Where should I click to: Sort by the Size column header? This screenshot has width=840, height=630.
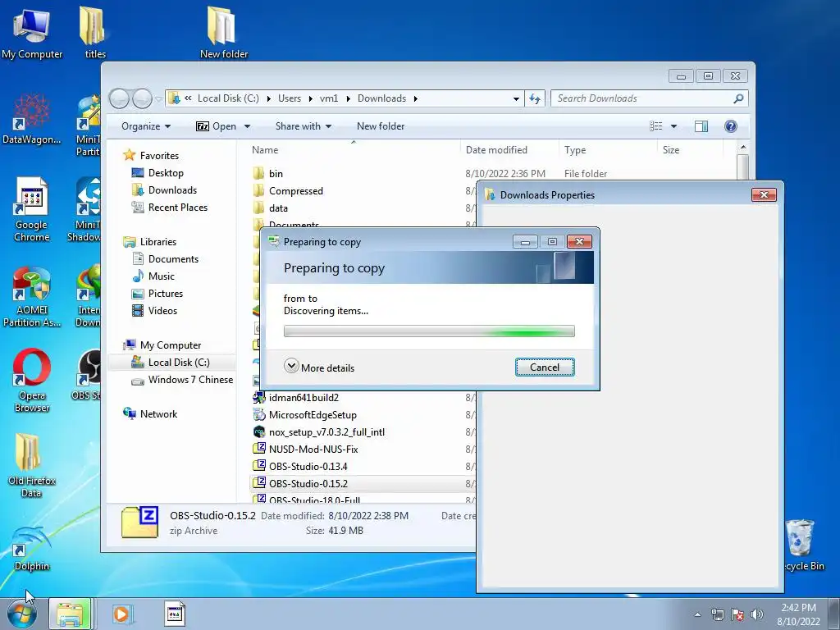[690, 150]
